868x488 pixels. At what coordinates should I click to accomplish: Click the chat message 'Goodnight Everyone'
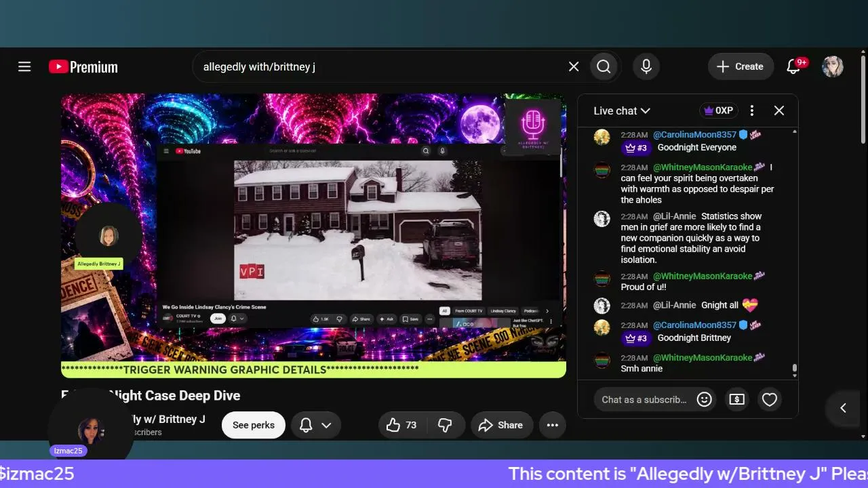(x=697, y=147)
